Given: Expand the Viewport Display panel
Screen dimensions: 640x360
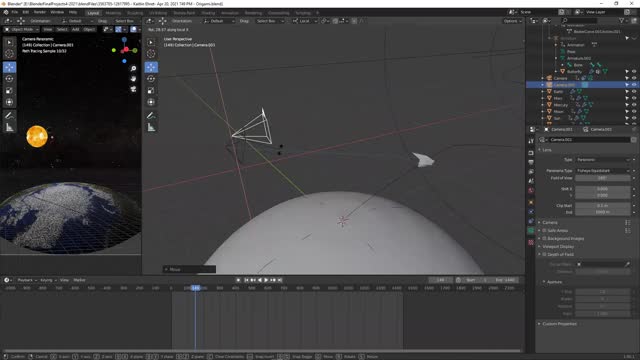Looking at the screenshot, I should (x=539, y=247).
